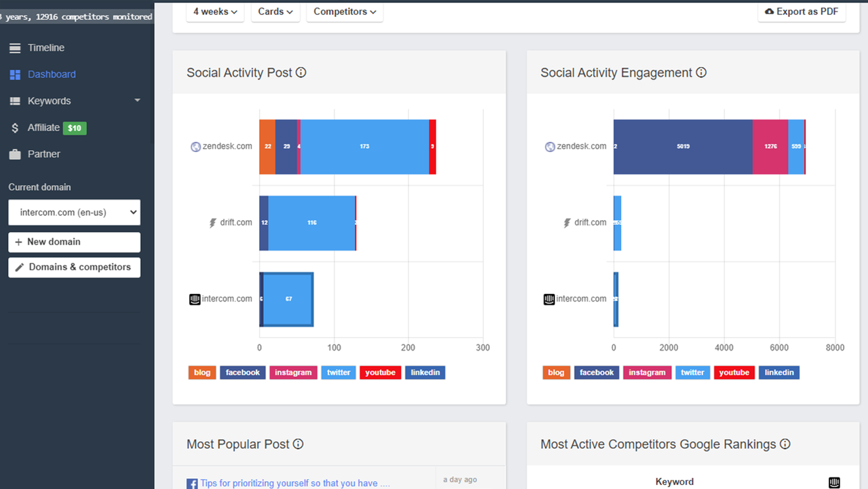Viewport: 868px width, 489px height.
Task: Click info icon beside Social Activity Post
Action: 301,73
